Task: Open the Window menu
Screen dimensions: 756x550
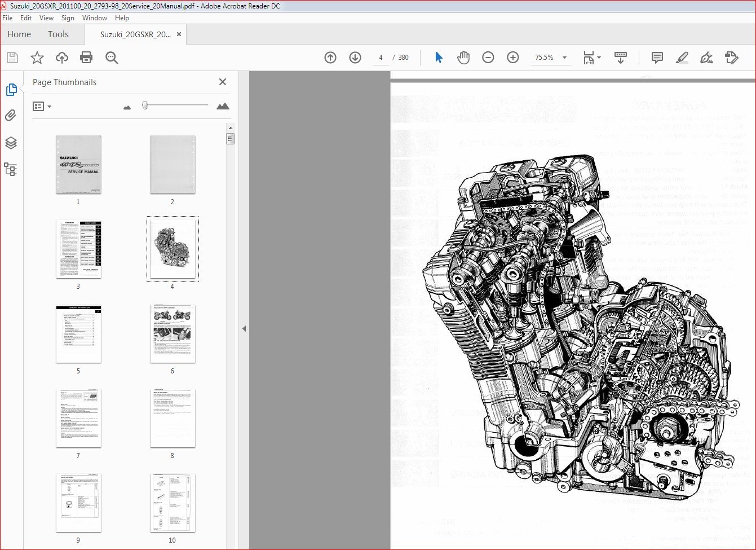Action: pyautogui.click(x=95, y=18)
